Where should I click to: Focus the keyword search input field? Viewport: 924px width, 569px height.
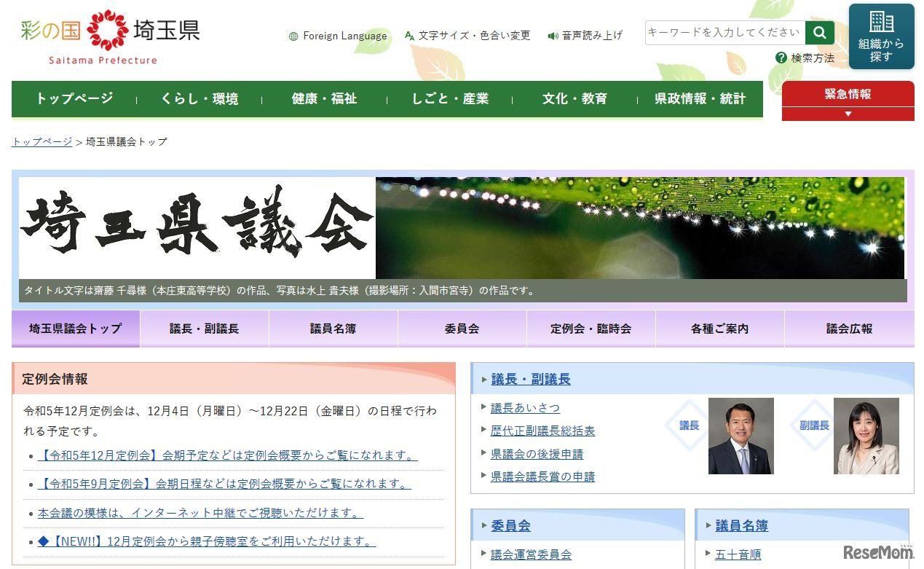pyautogui.click(x=725, y=33)
